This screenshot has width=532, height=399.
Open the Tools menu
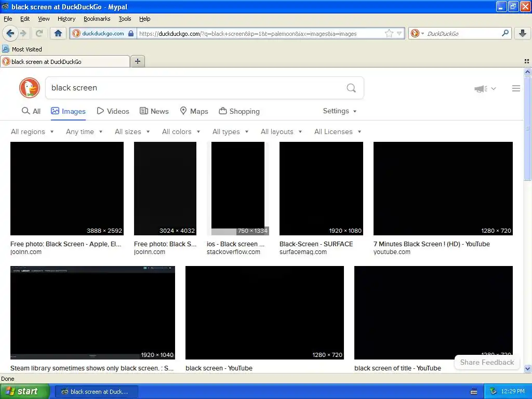(x=125, y=19)
